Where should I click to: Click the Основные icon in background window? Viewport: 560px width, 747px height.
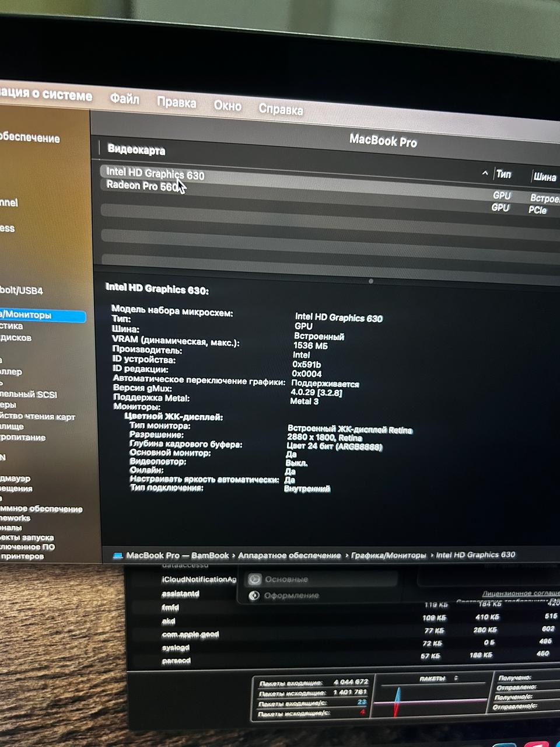coord(255,580)
